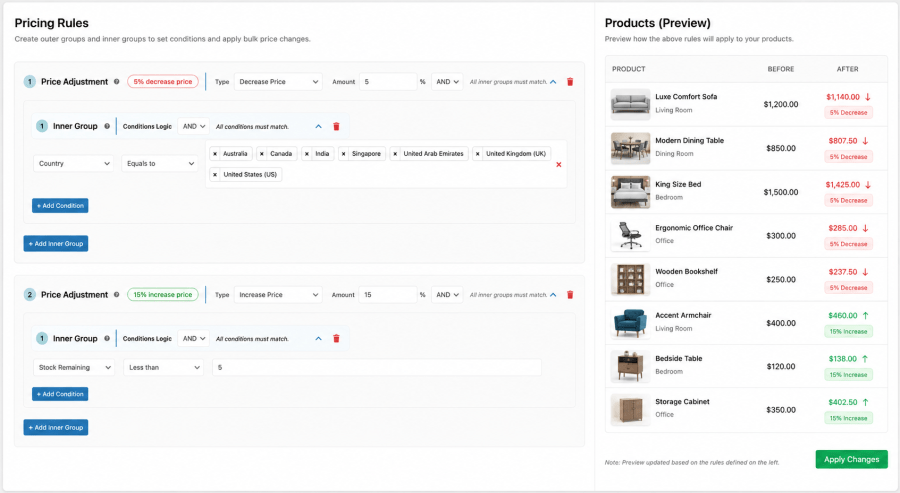Delete the Inner Group under Price Adjustment 1
This screenshot has width=900, height=493.
click(336, 126)
